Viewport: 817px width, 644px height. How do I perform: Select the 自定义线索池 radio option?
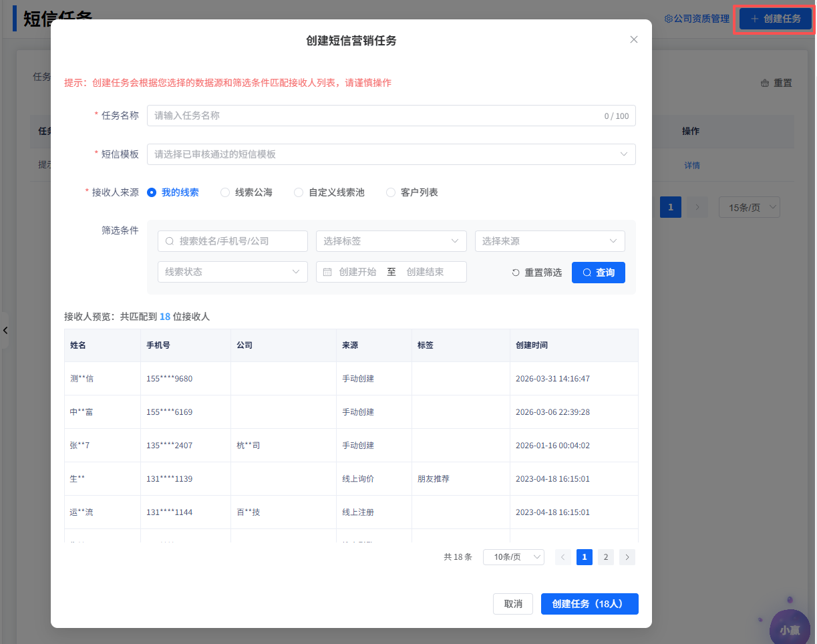click(299, 192)
